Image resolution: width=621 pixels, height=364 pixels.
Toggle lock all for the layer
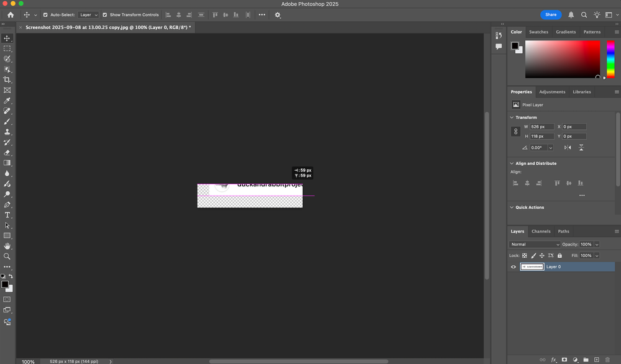point(559,255)
